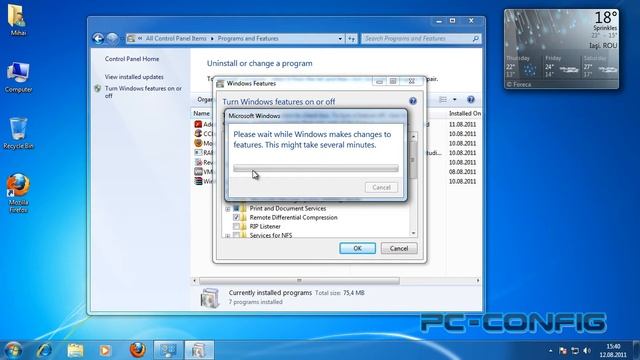Sort by the Name column header
The height and width of the screenshot is (360, 640).
[202, 113]
